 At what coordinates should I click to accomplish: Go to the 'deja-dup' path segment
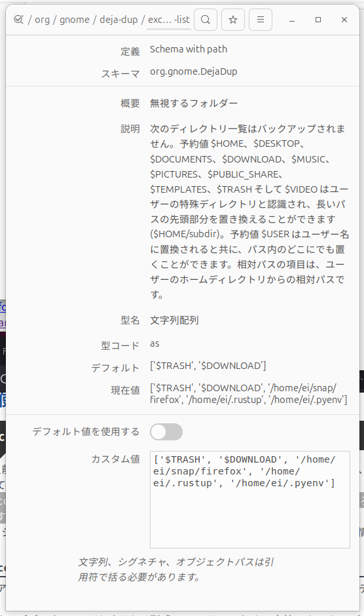pos(118,20)
